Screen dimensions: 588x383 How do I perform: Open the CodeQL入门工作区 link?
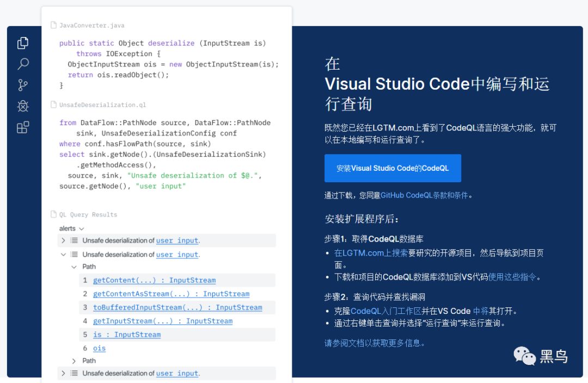point(386,311)
